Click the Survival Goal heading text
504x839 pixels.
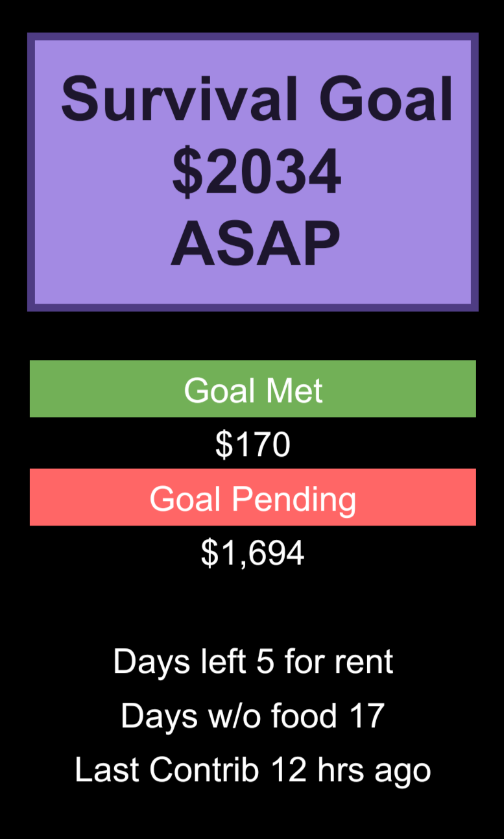(x=257, y=99)
